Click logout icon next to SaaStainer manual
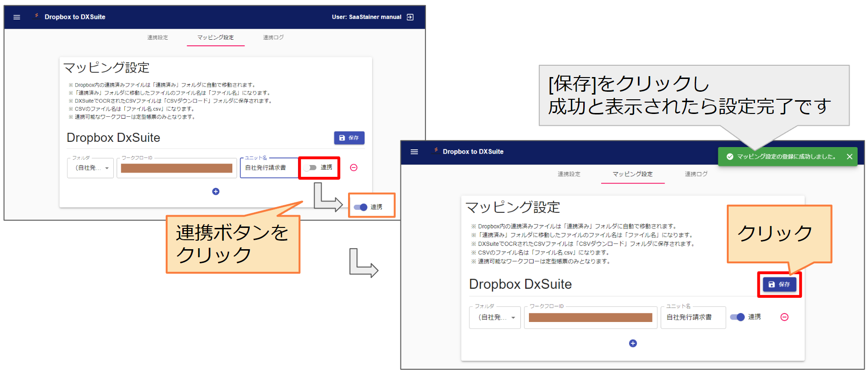Screen dimensions: 868x374 [410, 17]
